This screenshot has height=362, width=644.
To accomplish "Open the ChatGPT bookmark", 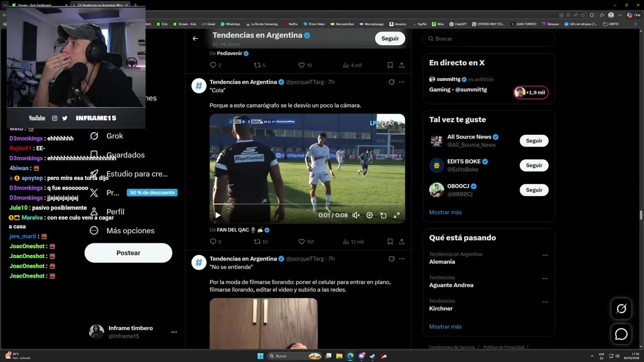I will (458, 24).
